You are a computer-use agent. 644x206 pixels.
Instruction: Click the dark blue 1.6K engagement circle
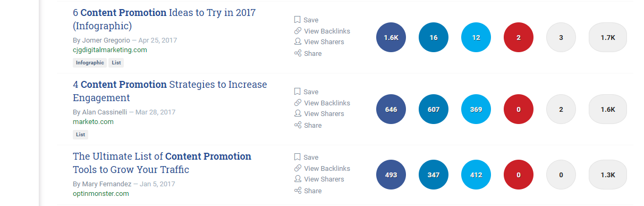point(391,37)
